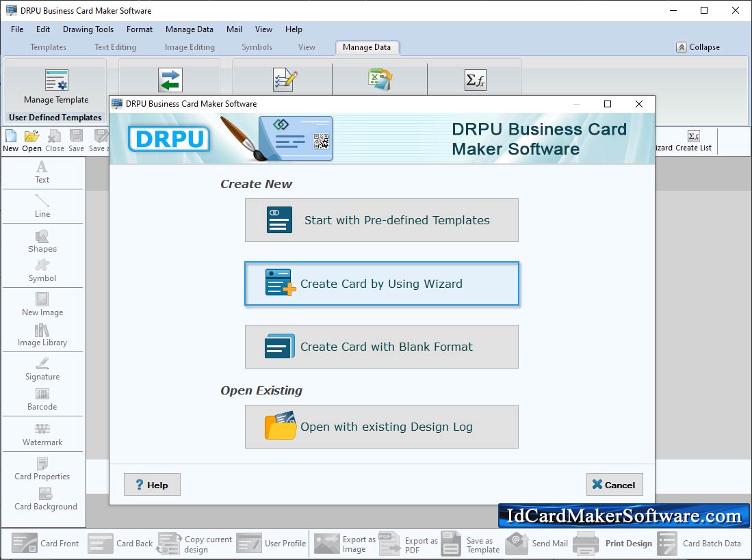This screenshot has height=560, width=752.
Task: Switch to the Templates ribbon tab
Action: pyautogui.click(x=48, y=47)
